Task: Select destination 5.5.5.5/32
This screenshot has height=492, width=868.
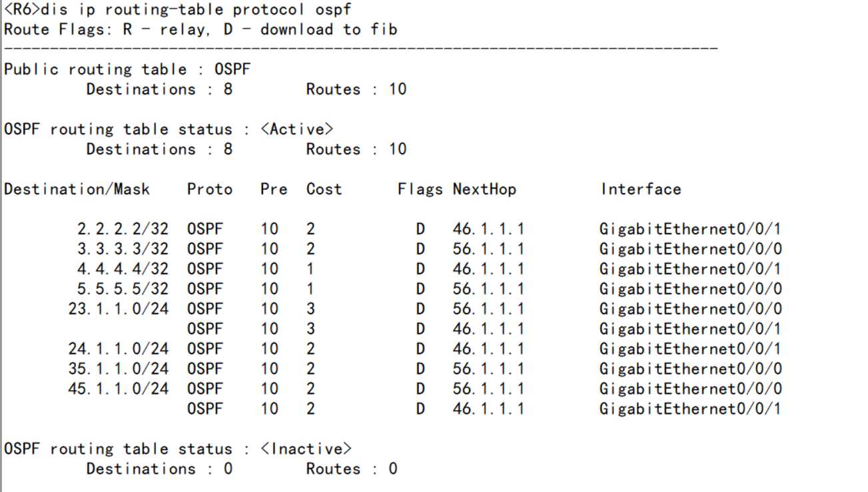Action: point(123,290)
